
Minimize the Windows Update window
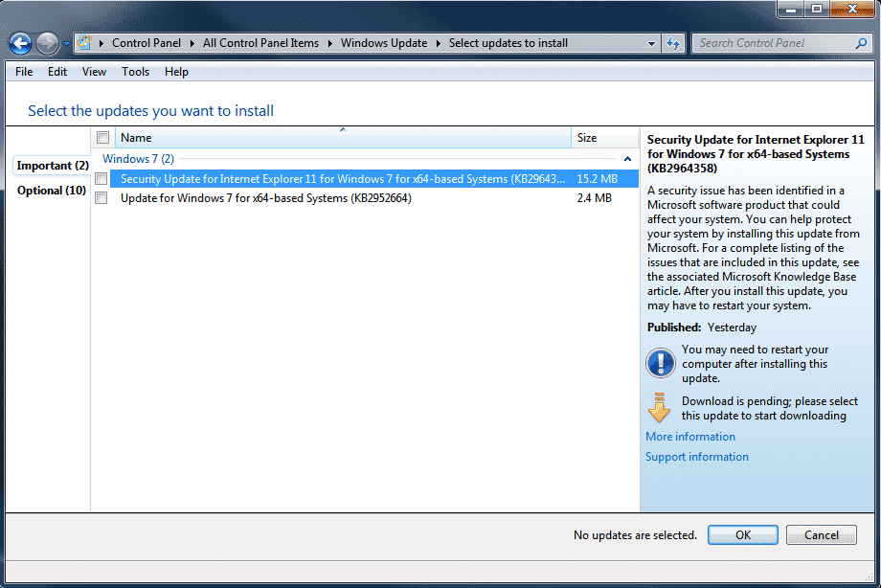pyautogui.click(x=791, y=9)
